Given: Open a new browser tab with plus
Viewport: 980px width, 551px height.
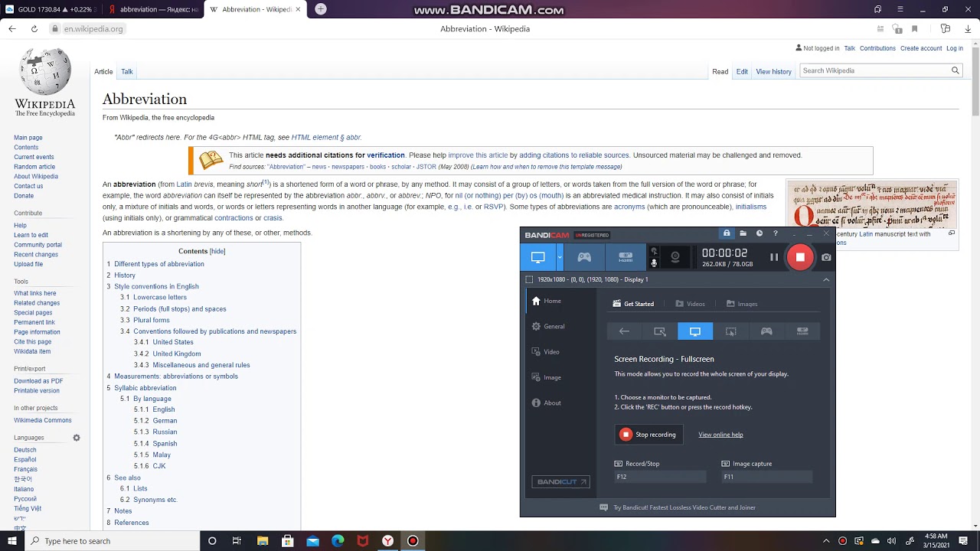Looking at the screenshot, I should click(321, 9).
